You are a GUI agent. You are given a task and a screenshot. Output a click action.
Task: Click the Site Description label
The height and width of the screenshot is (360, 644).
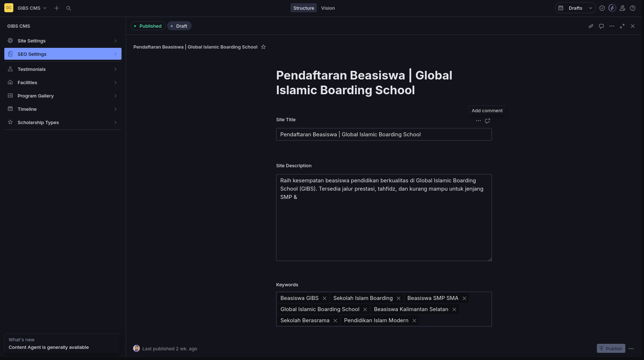coord(294,166)
